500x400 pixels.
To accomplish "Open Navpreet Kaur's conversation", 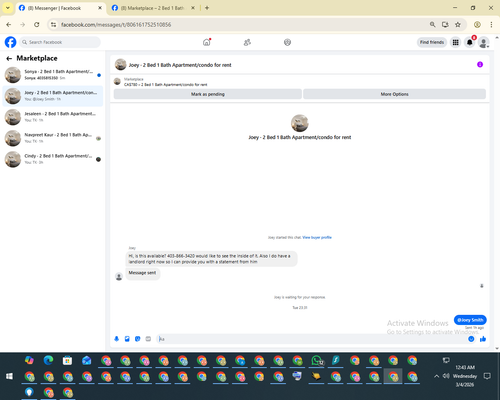I will 53,138.
